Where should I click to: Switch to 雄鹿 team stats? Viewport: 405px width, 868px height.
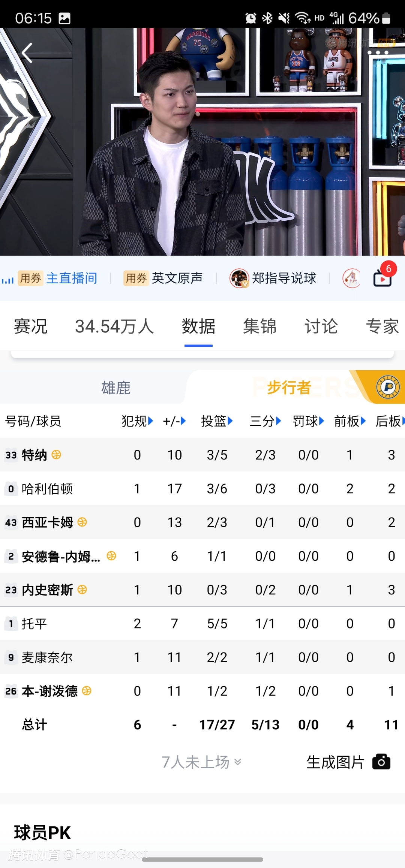[115, 388]
